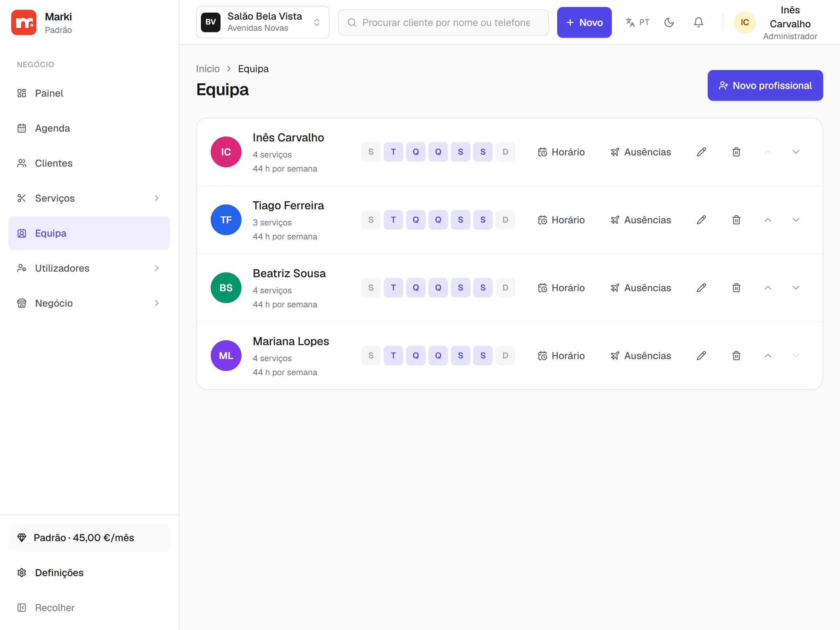Click Mariana Lopes' ML avatar
This screenshot has height=630, width=840.
coord(226,356)
